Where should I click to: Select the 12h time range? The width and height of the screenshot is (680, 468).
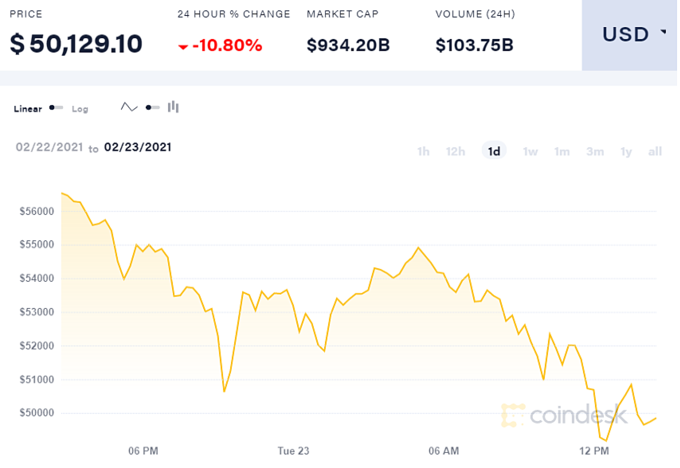455,152
